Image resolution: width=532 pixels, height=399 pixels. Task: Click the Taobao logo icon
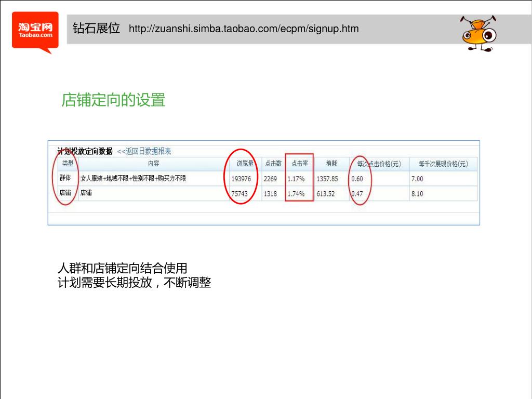point(35,32)
